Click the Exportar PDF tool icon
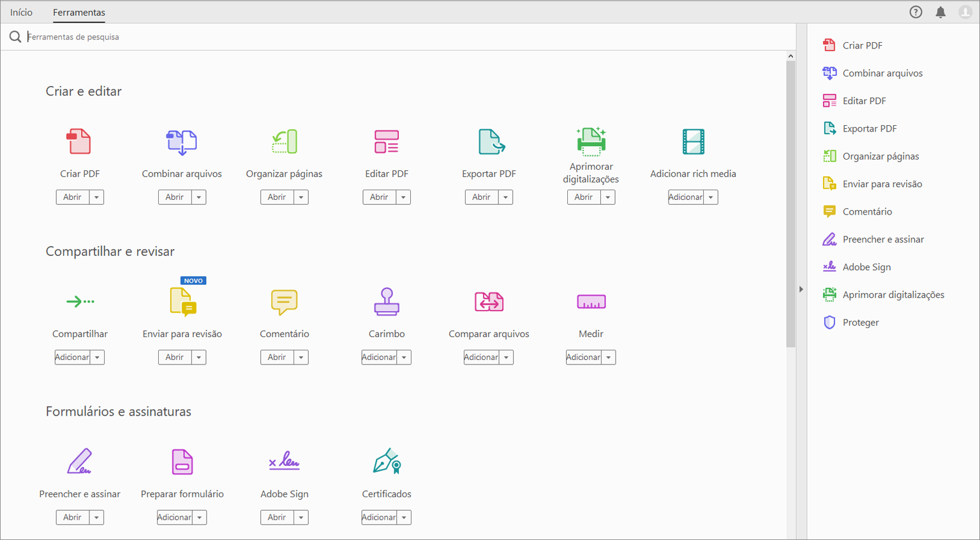The height and width of the screenshot is (540, 980). click(x=491, y=142)
